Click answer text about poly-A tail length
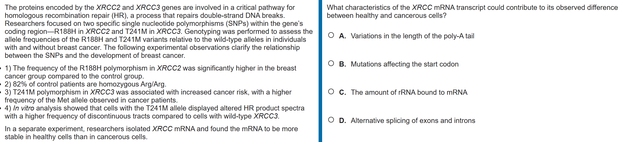 point(412,36)
